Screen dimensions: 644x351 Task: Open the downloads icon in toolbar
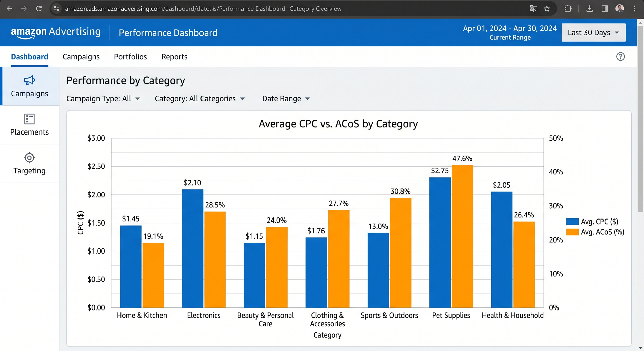(590, 8)
